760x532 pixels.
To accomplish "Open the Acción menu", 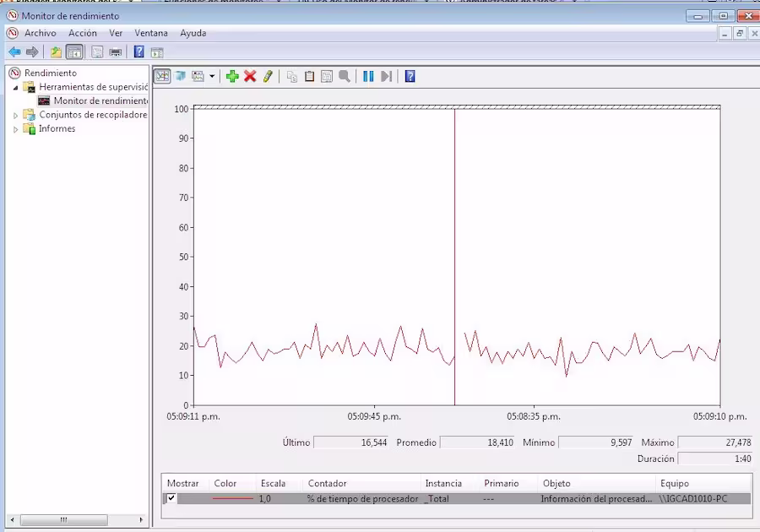I will tap(83, 33).
